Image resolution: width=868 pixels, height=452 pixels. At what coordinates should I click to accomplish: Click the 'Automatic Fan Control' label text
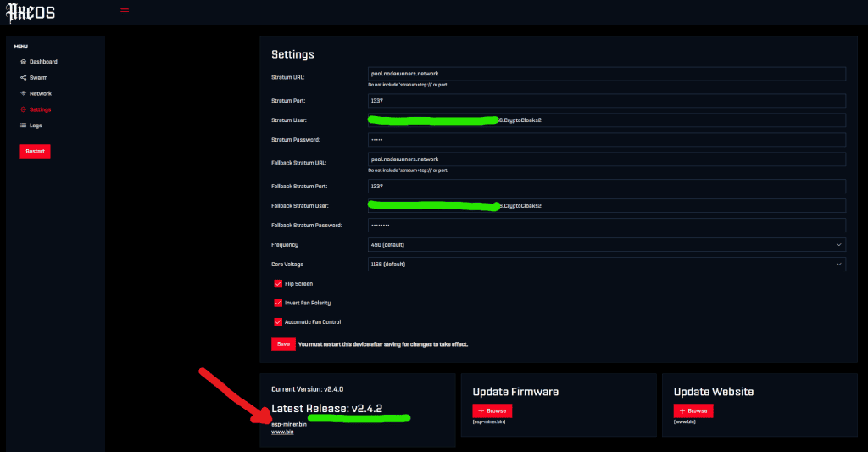pyautogui.click(x=313, y=322)
